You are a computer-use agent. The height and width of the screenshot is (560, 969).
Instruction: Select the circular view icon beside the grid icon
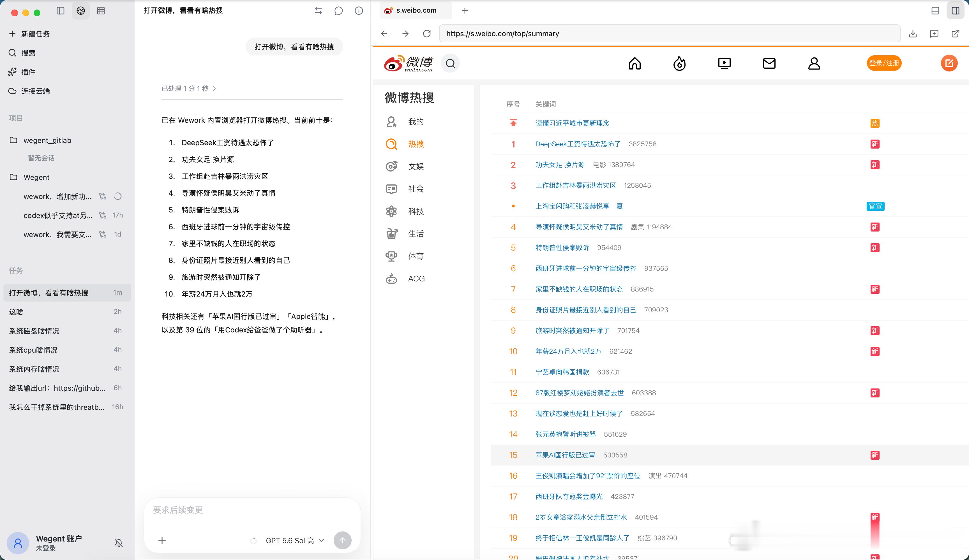click(81, 11)
